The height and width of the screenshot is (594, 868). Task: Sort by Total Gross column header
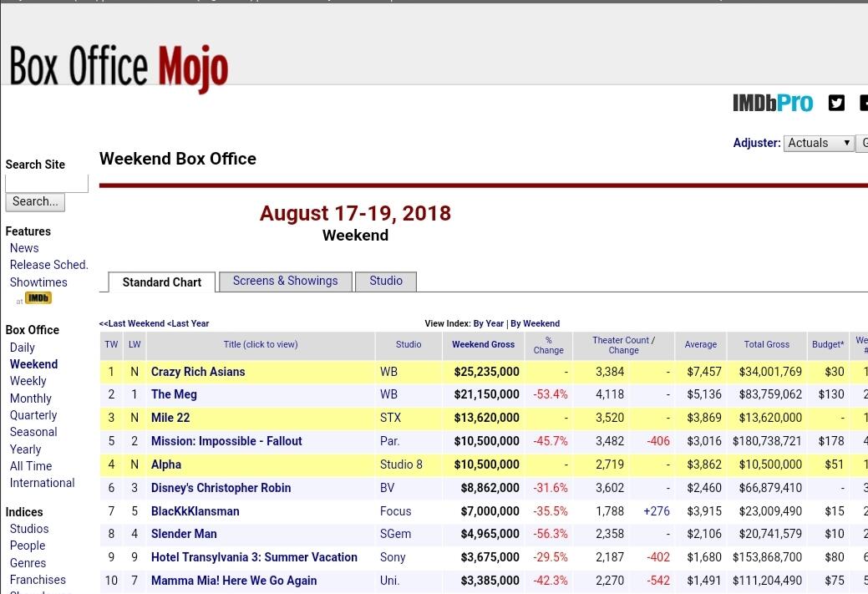766,344
